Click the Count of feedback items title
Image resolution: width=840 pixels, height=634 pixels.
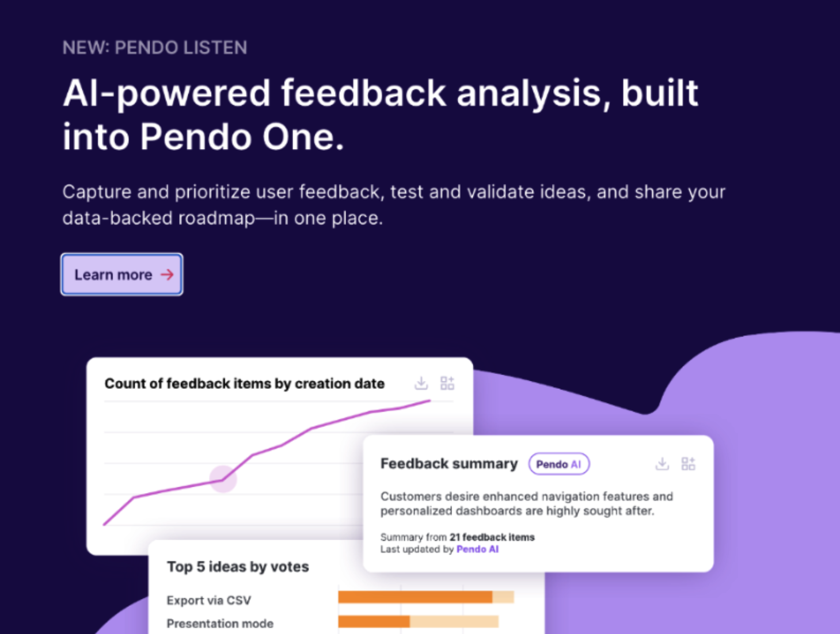(x=245, y=384)
